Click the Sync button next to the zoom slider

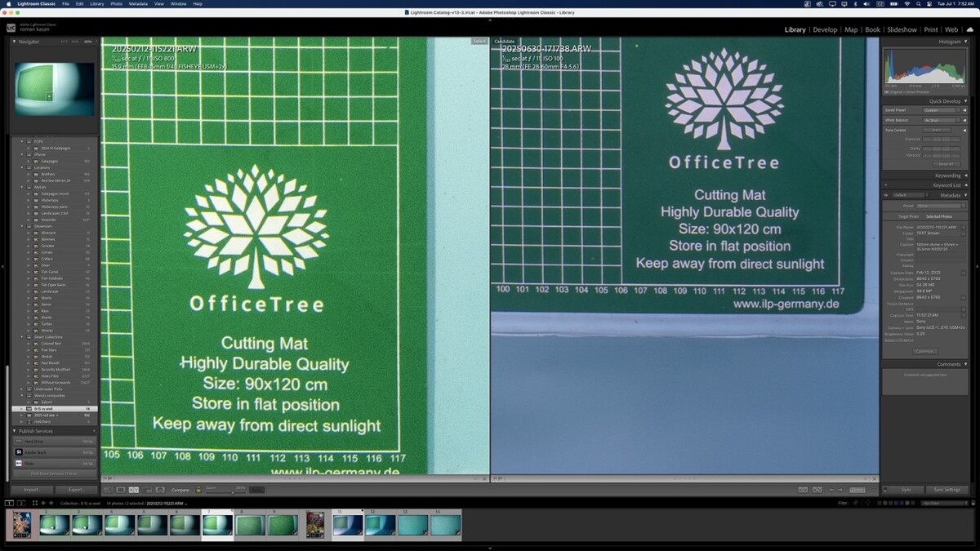point(256,490)
